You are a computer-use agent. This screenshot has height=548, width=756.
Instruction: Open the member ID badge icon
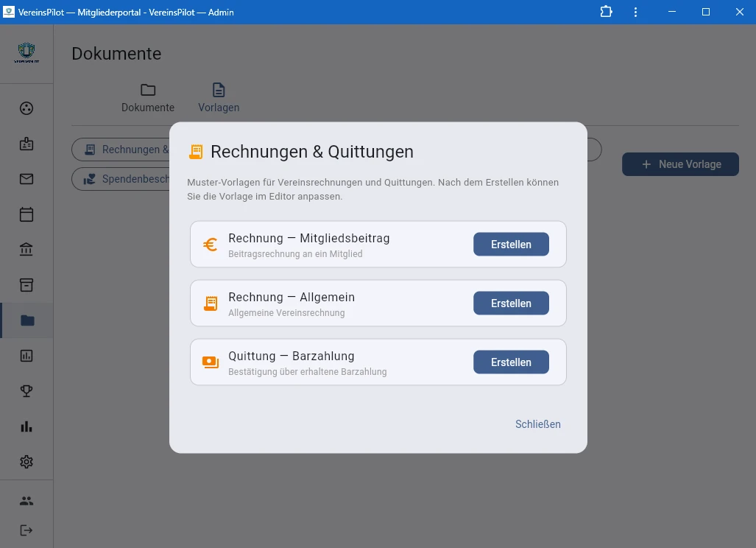27,144
